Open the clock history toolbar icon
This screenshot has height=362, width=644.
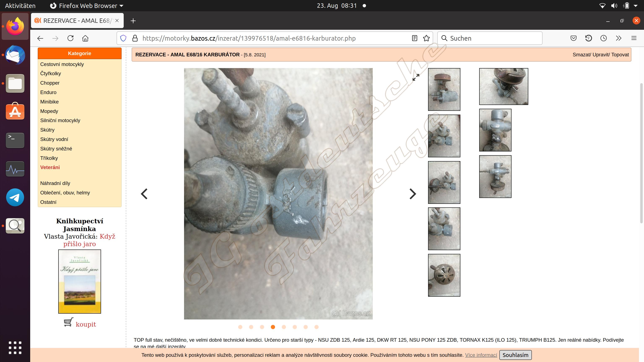[x=604, y=38]
